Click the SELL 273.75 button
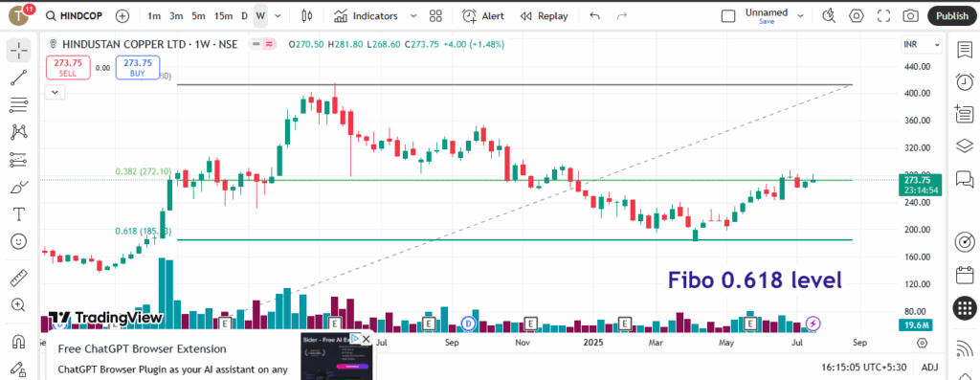 (x=68, y=68)
